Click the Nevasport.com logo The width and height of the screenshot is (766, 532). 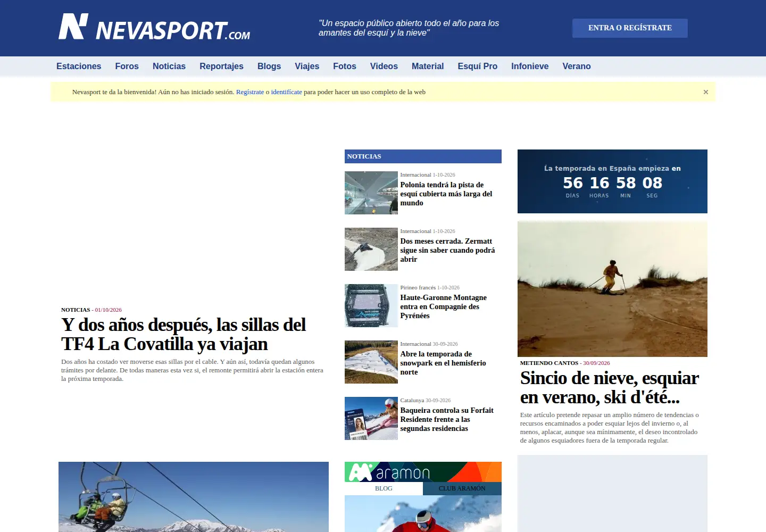pyautogui.click(x=154, y=27)
